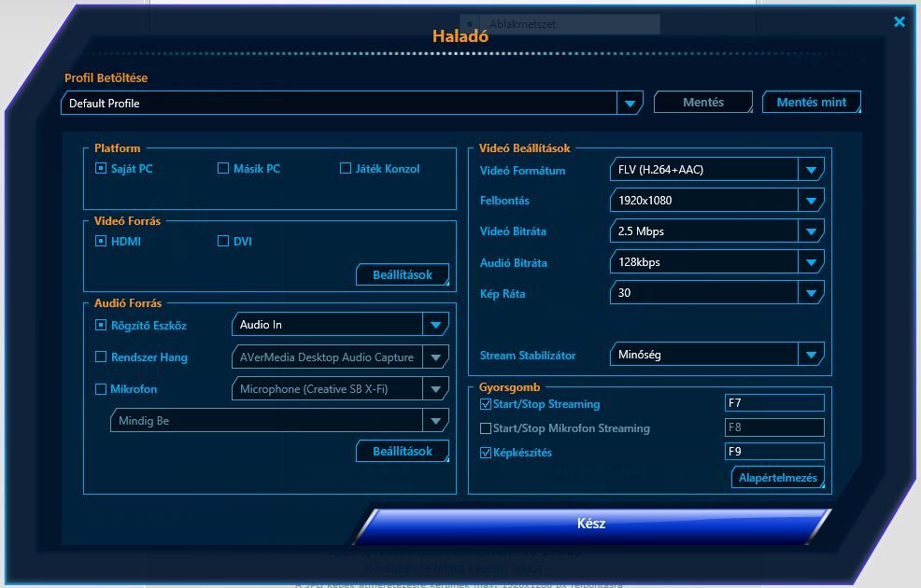Click the F8 microphone hotkey field

(x=774, y=427)
